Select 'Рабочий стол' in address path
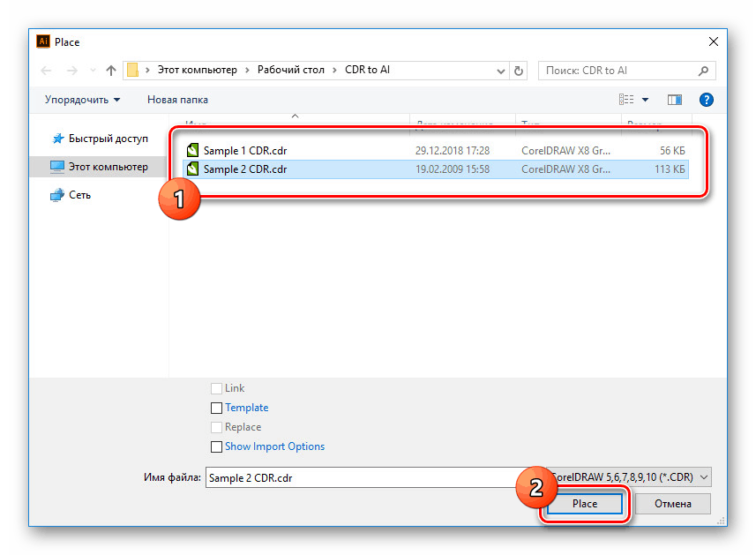Screen dimensions: 756x555 coord(291,70)
